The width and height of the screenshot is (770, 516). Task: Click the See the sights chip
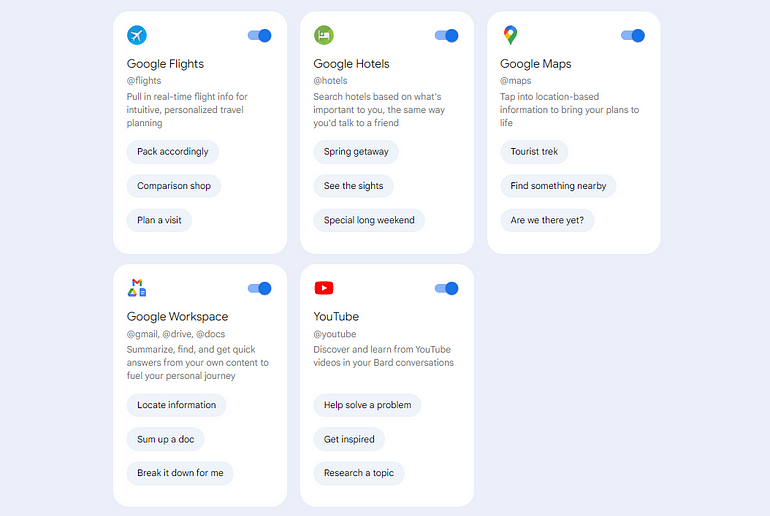[354, 186]
